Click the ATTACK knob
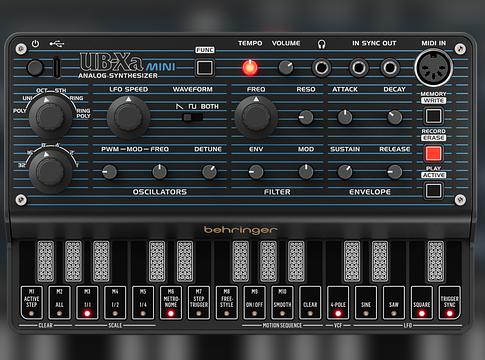 pos(345,117)
